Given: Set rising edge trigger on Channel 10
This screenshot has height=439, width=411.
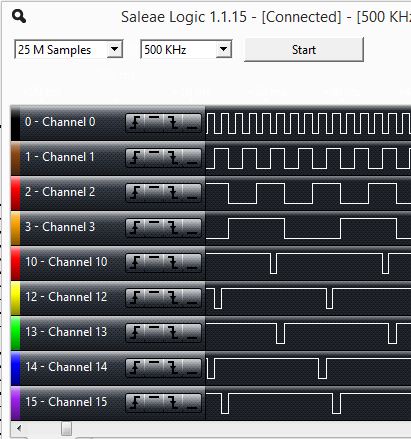Looking at the screenshot, I should pyautogui.click(x=135, y=263).
